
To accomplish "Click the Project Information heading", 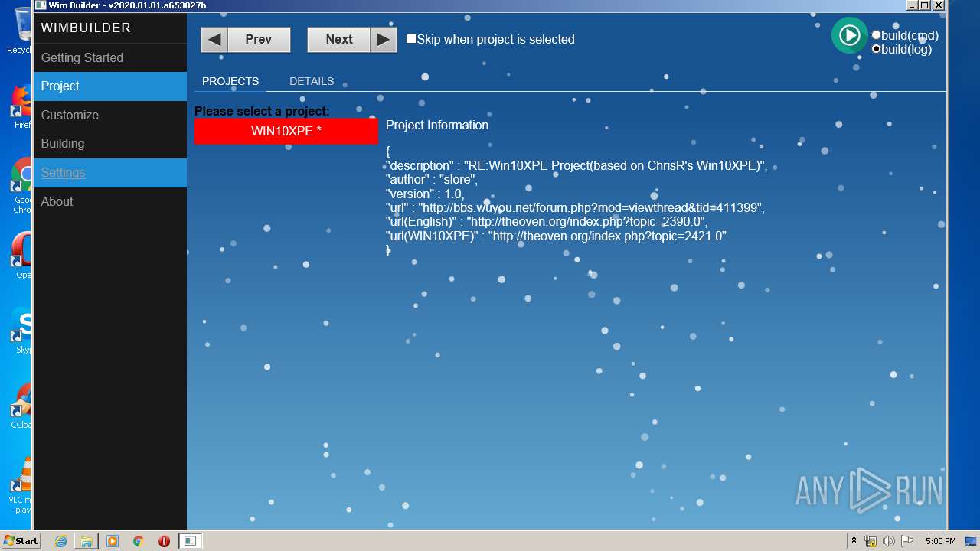I will click(x=437, y=125).
